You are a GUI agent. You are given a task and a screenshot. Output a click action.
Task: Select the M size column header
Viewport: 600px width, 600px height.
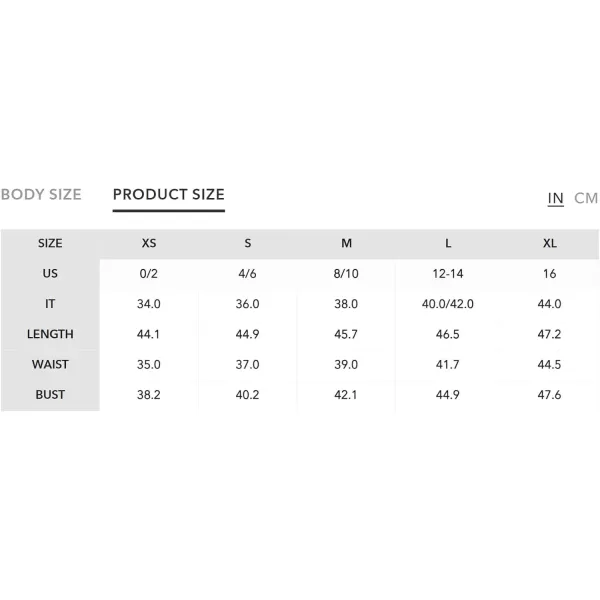tap(346, 243)
